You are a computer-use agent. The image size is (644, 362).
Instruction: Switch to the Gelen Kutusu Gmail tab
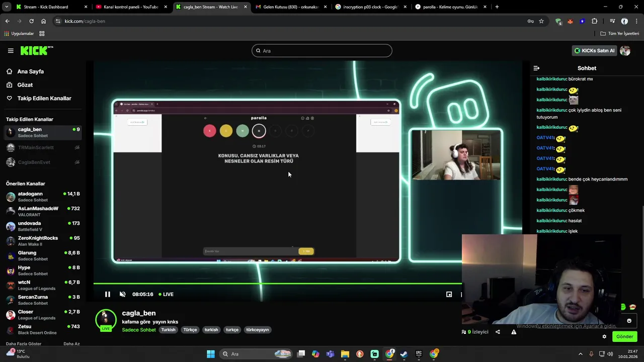291,7
